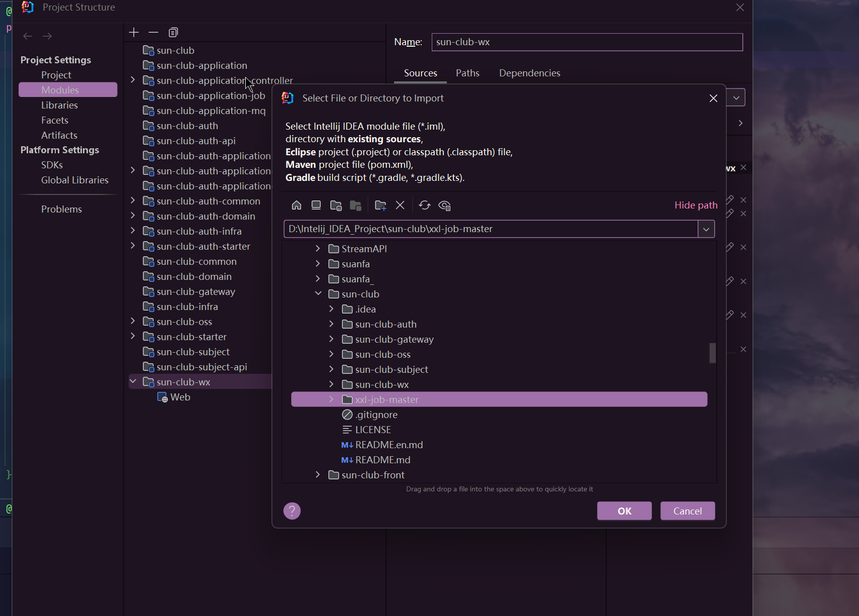
Task: Click the LICENSE file icon
Action: 347,430
